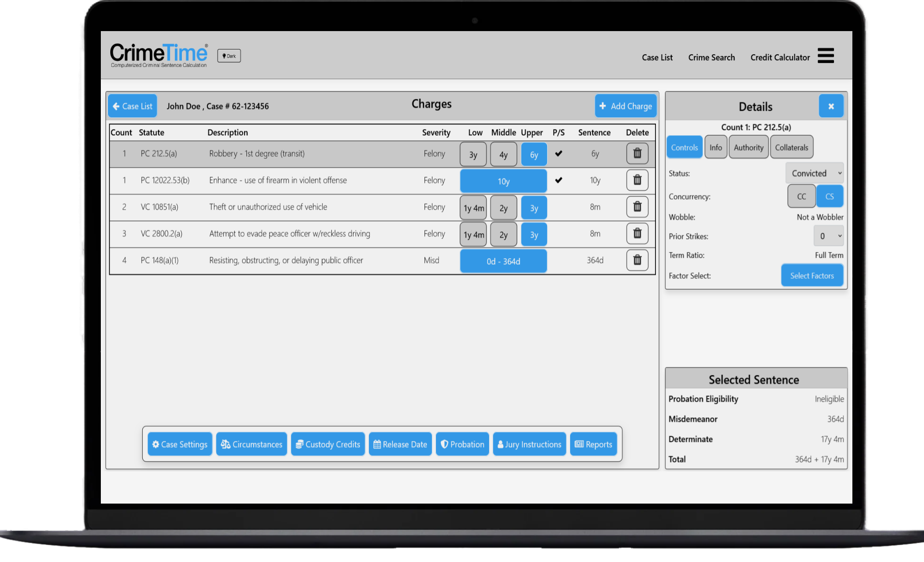924x562 pixels.
Task: Open Custody Credits calculator
Action: (328, 444)
